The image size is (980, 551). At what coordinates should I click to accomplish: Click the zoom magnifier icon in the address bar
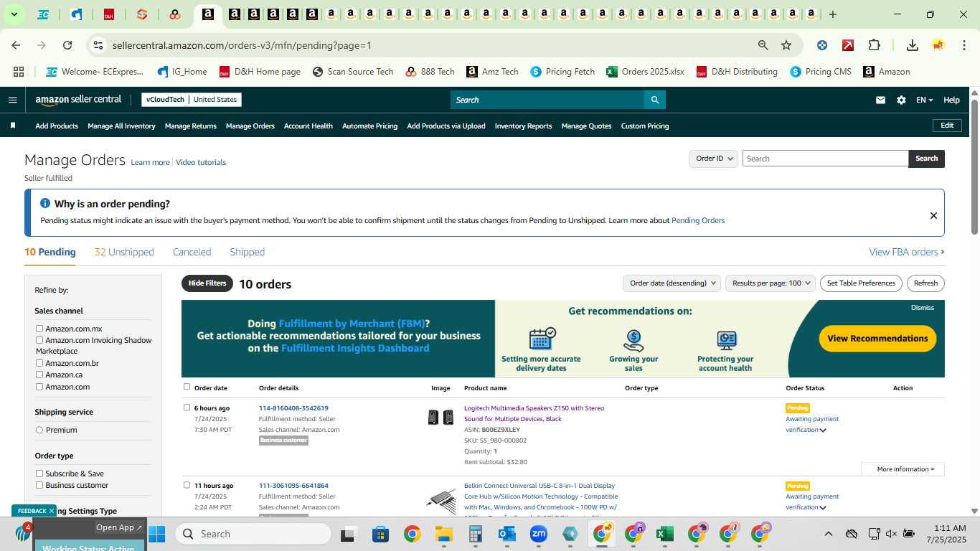coord(763,45)
